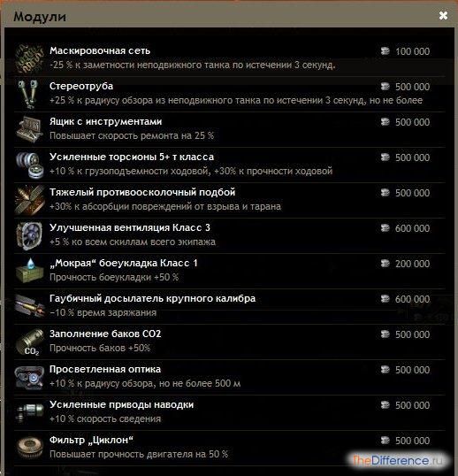Click the spall liner icon
This screenshot has width=458, height=476.
[x=29, y=200]
